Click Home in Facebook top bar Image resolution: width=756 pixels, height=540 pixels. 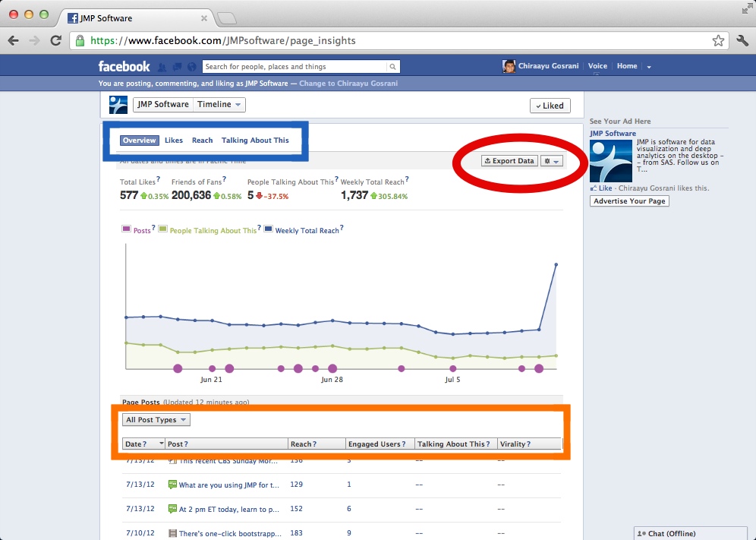coord(627,66)
